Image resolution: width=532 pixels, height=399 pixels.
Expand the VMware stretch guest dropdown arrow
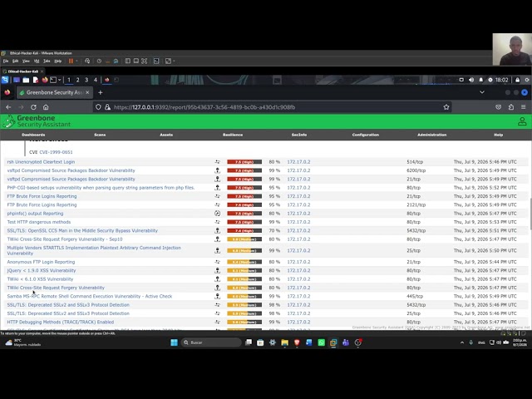pos(174,61)
